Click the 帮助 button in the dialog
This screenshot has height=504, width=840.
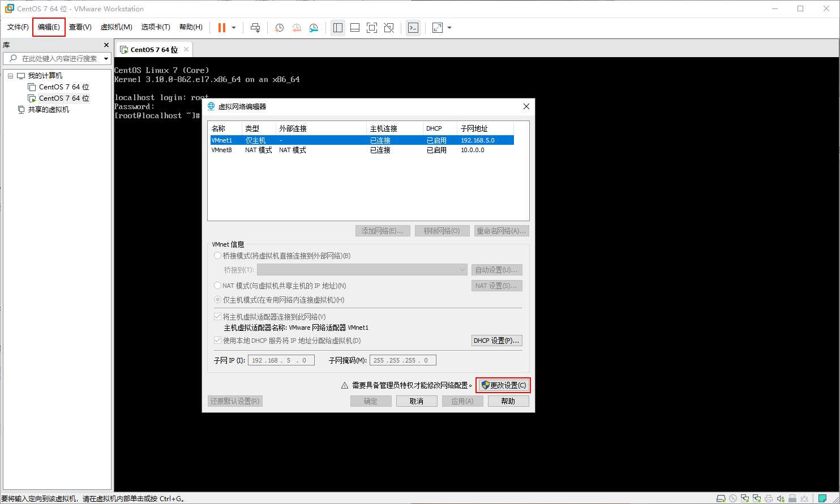(x=508, y=401)
